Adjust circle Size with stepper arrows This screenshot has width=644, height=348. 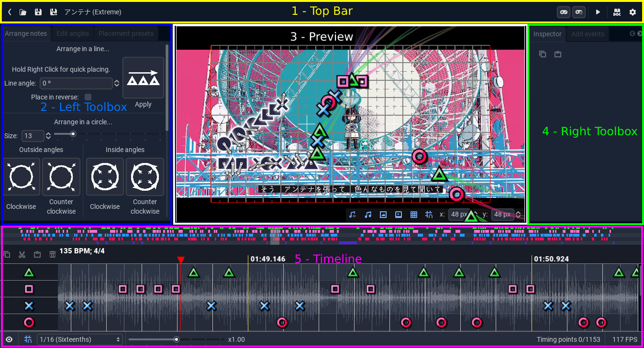coord(48,136)
